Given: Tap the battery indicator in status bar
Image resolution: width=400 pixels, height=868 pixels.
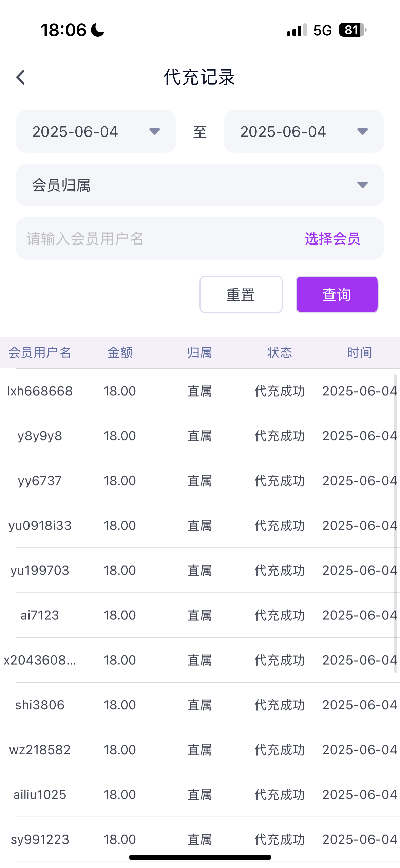Looking at the screenshot, I should [x=352, y=30].
